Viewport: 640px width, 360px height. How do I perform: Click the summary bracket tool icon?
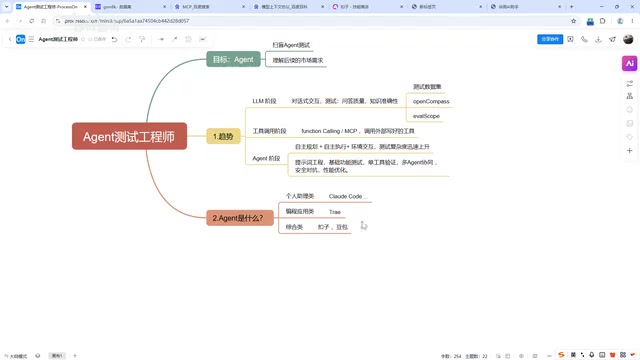tap(188, 39)
